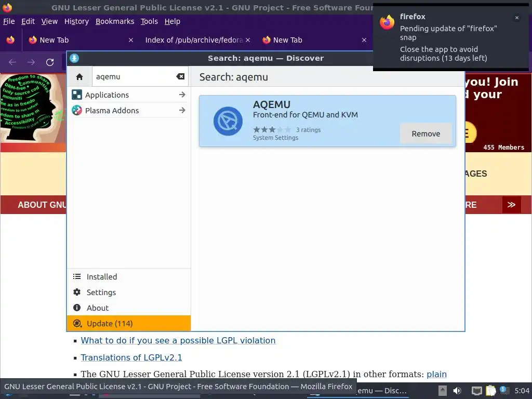Switch to second New Tab in Firefox

(314, 40)
